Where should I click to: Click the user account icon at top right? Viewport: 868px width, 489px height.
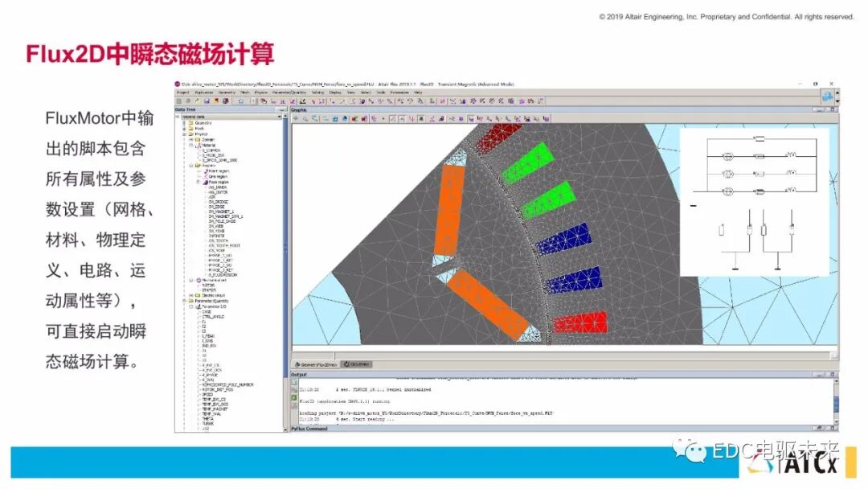[827, 97]
